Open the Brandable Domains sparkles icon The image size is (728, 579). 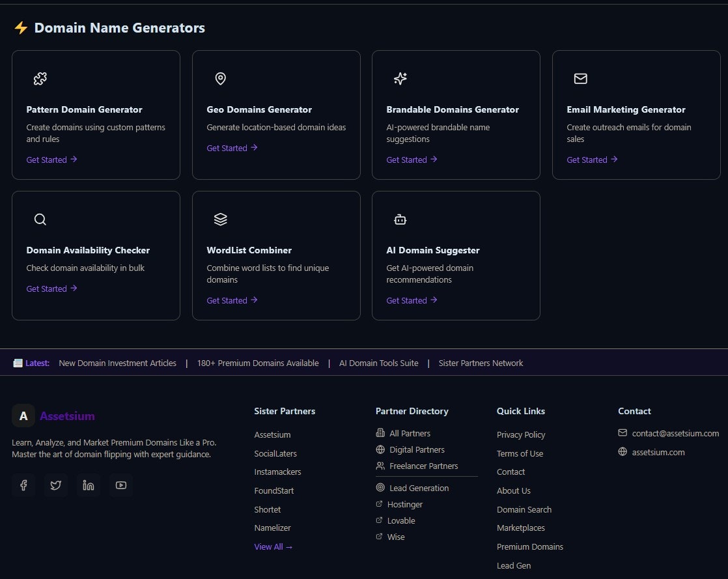pos(400,78)
